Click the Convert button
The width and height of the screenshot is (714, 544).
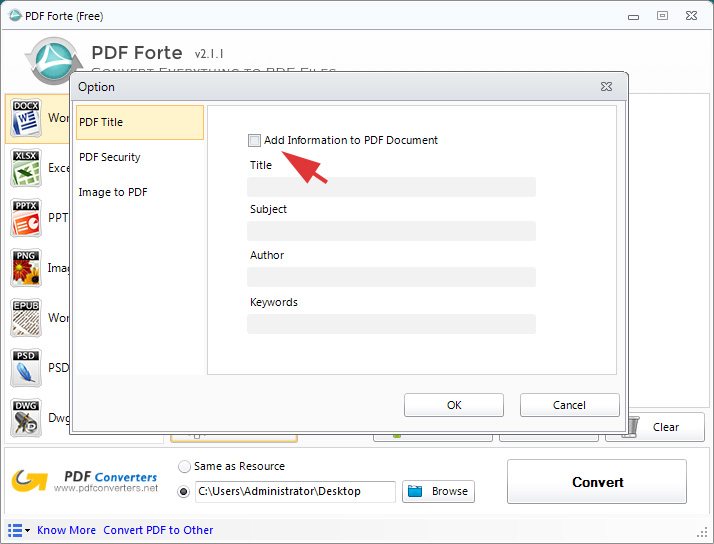point(597,482)
